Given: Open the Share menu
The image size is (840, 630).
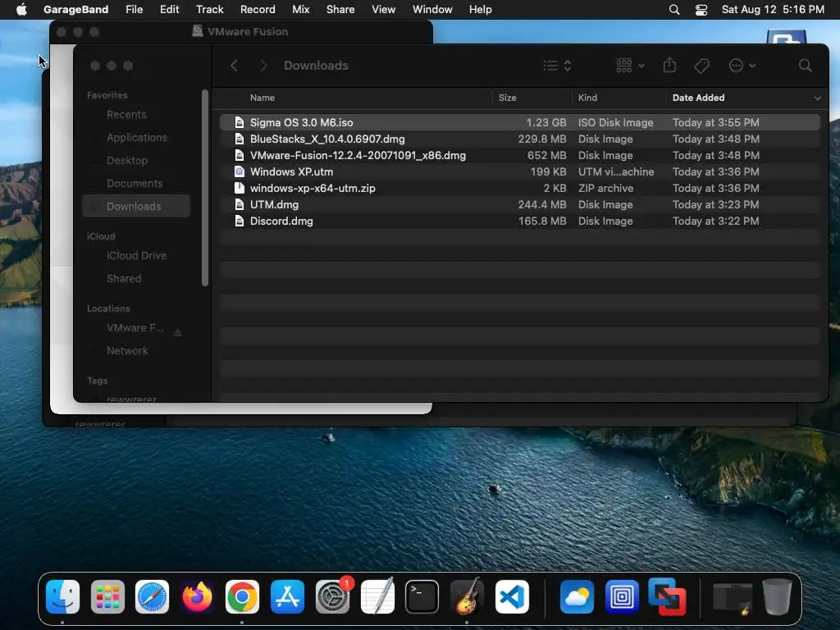Looking at the screenshot, I should coord(340,10).
